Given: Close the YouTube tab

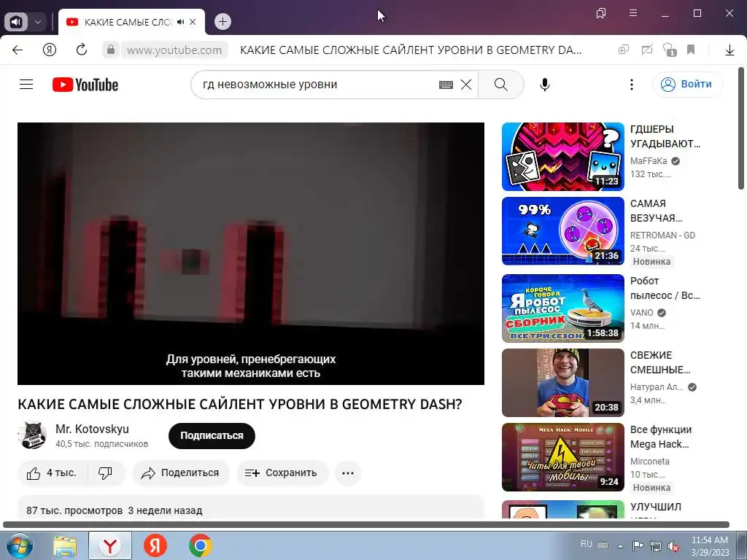Looking at the screenshot, I should [193, 22].
